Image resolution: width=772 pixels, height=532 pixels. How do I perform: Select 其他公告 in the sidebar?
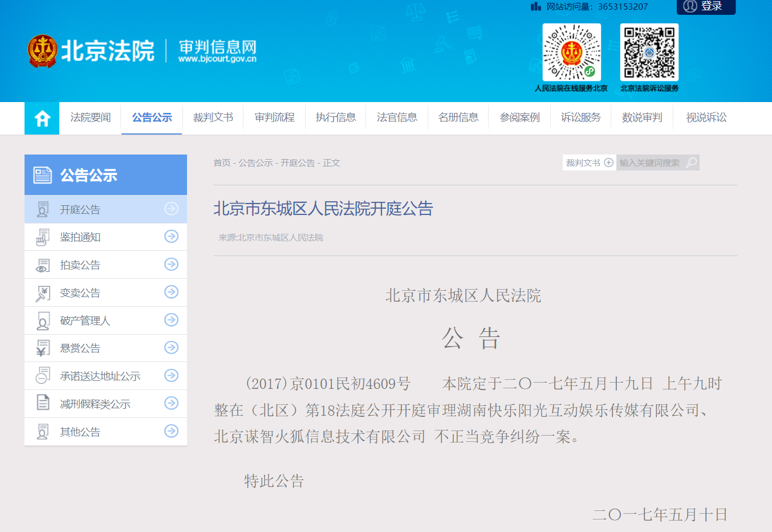click(105, 432)
